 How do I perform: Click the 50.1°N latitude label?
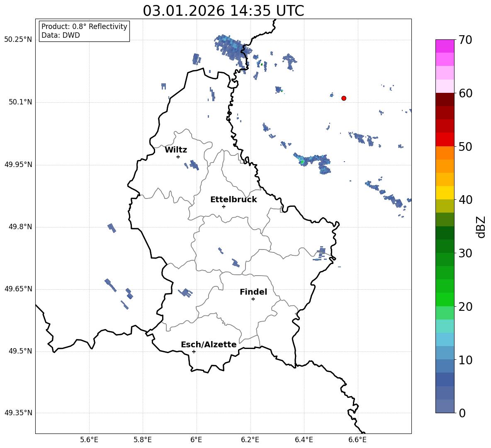(20, 102)
